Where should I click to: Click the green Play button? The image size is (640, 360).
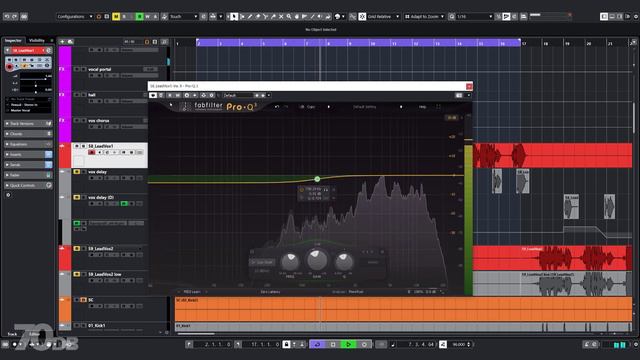click(349, 344)
